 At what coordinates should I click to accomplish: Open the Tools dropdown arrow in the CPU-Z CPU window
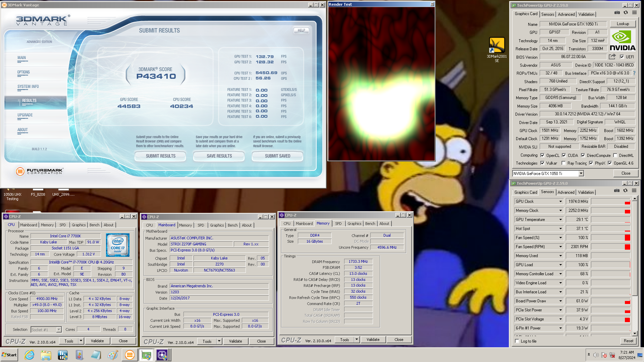81,341
